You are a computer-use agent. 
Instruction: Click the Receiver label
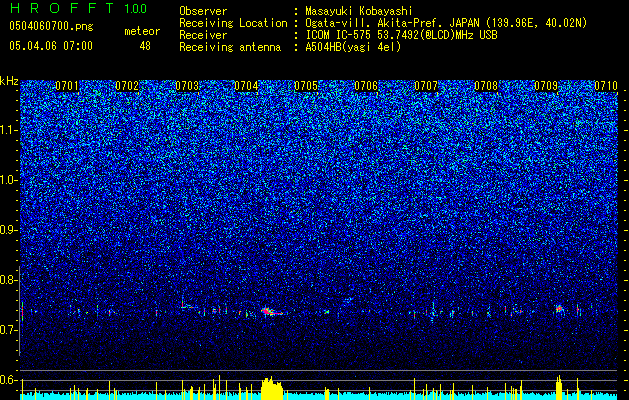point(203,35)
